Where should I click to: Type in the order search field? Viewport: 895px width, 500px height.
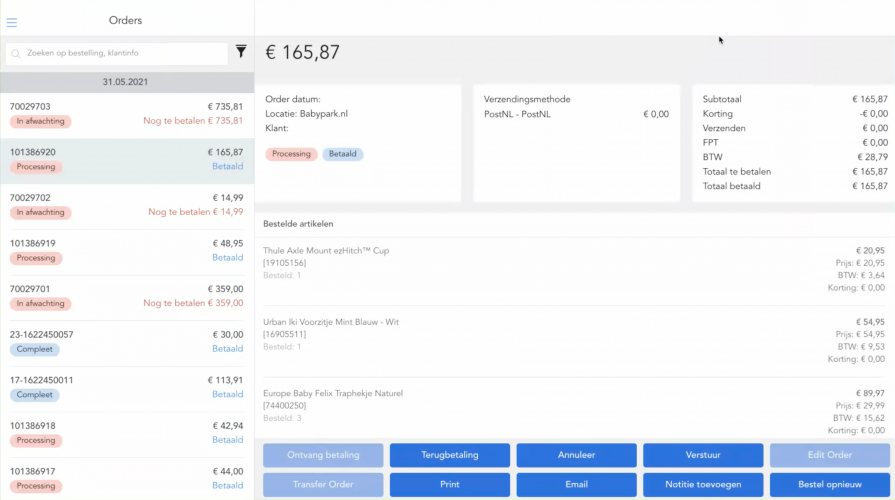122,53
